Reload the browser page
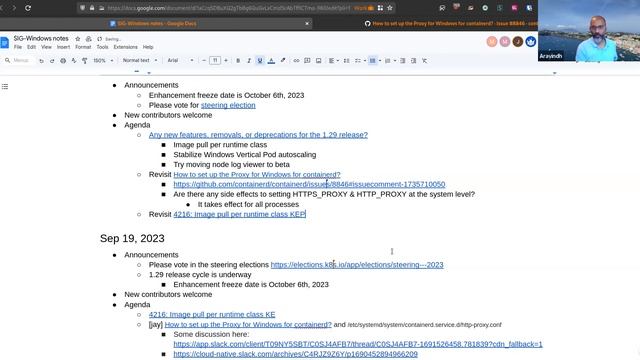640x360 pixels. pos(28,8)
